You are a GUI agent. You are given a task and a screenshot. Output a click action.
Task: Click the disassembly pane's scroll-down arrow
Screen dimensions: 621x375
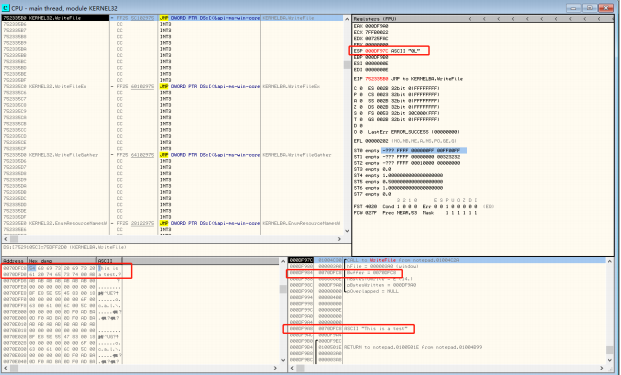click(x=347, y=231)
